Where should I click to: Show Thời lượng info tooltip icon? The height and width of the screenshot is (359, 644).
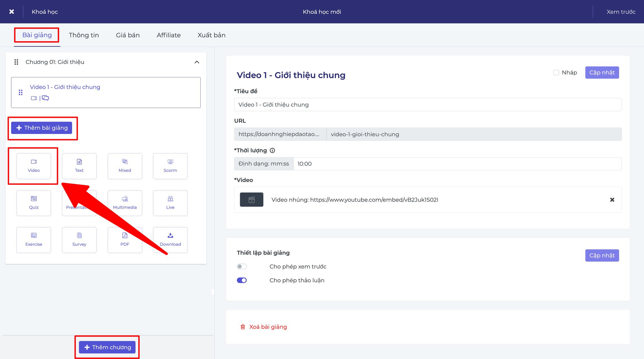(272, 150)
